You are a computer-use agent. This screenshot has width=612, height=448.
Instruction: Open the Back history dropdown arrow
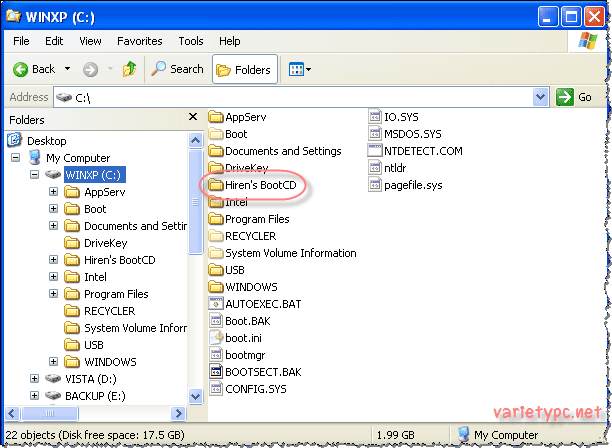[68, 69]
